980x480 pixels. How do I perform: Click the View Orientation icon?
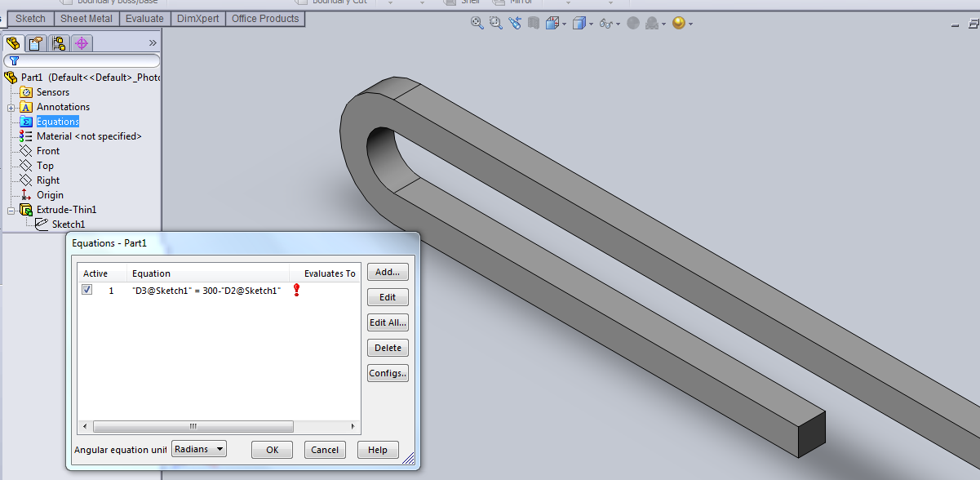point(552,24)
